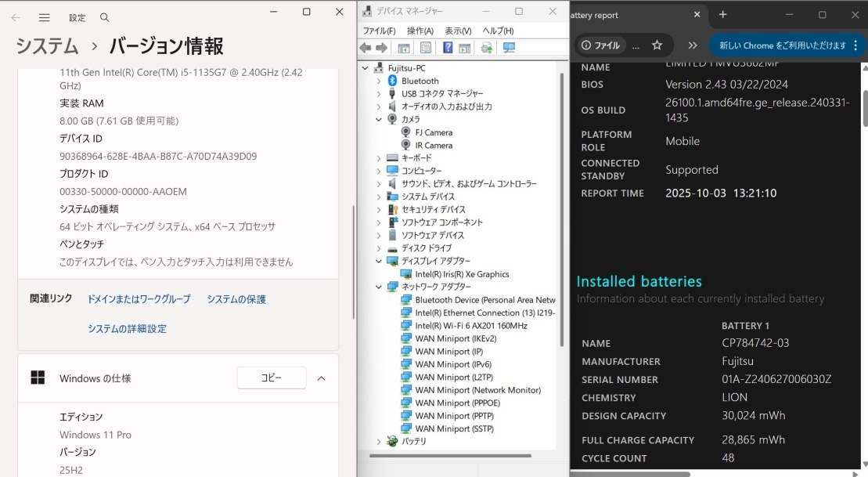Click the Show/Hide console tree icon
868x477 pixels.
click(404, 47)
